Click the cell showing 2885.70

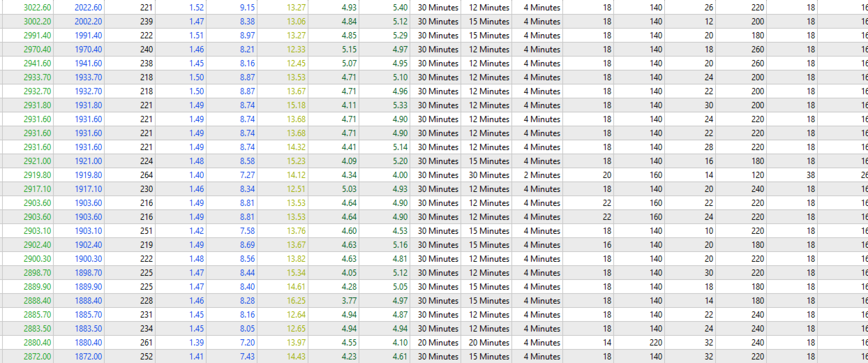[37, 315]
